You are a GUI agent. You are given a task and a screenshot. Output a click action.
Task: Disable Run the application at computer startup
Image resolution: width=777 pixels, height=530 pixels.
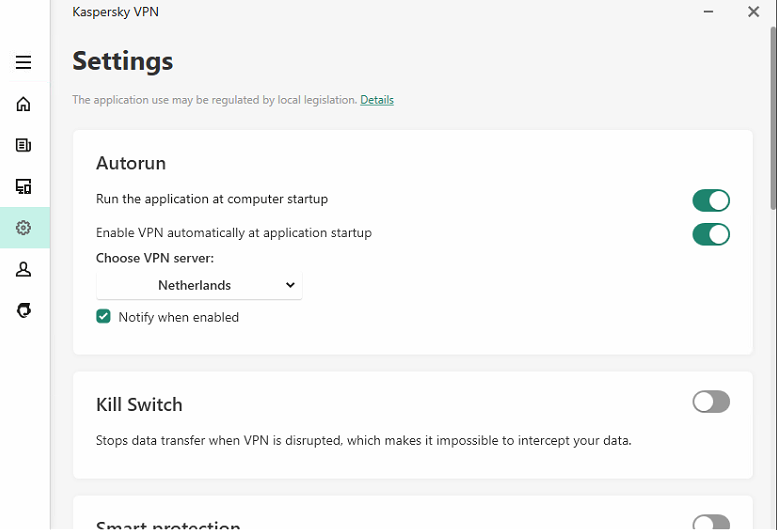[711, 201]
